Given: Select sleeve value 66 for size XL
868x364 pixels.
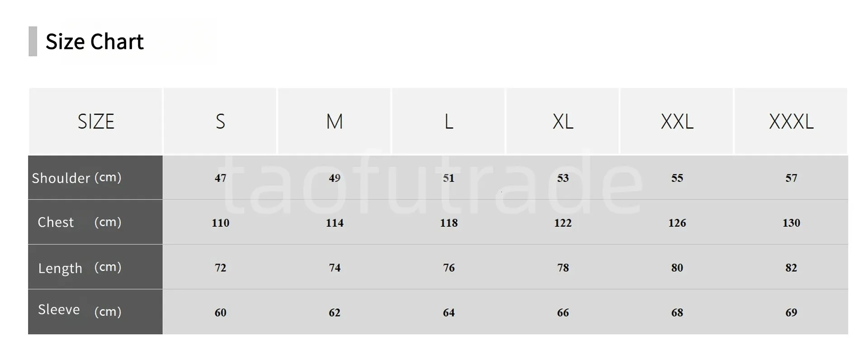Looking at the screenshot, I should pyautogui.click(x=563, y=312).
